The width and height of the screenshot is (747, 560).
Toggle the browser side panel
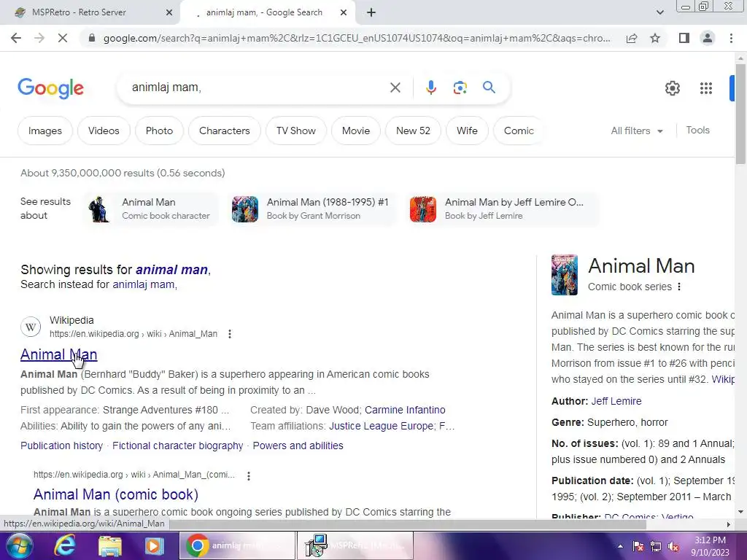(684, 38)
